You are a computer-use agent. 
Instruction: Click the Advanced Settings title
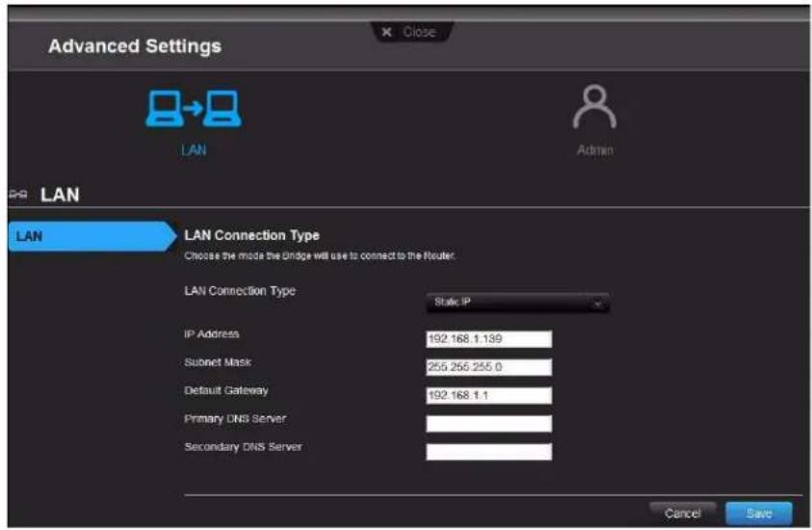coord(135,46)
